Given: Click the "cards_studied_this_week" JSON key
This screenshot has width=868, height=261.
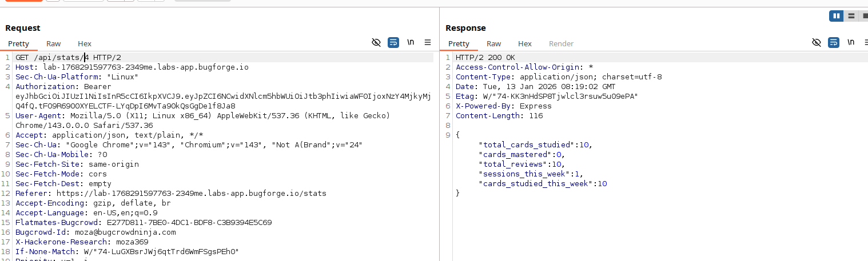Looking at the screenshot, I should [x=536, y=184].
